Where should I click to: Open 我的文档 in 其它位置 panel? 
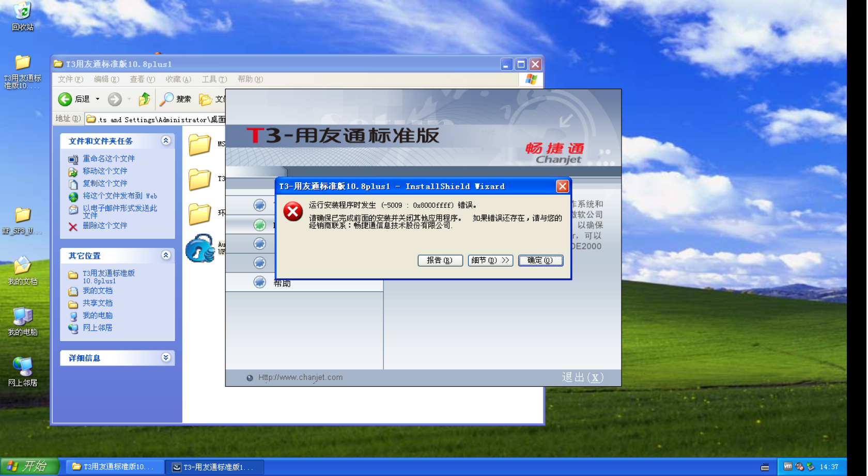click(98, 291)
